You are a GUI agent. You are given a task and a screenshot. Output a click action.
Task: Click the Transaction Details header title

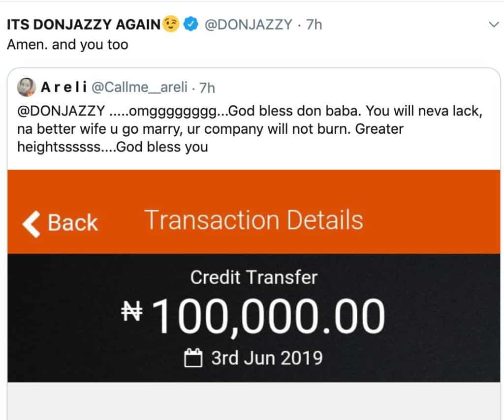click(254, 220)
